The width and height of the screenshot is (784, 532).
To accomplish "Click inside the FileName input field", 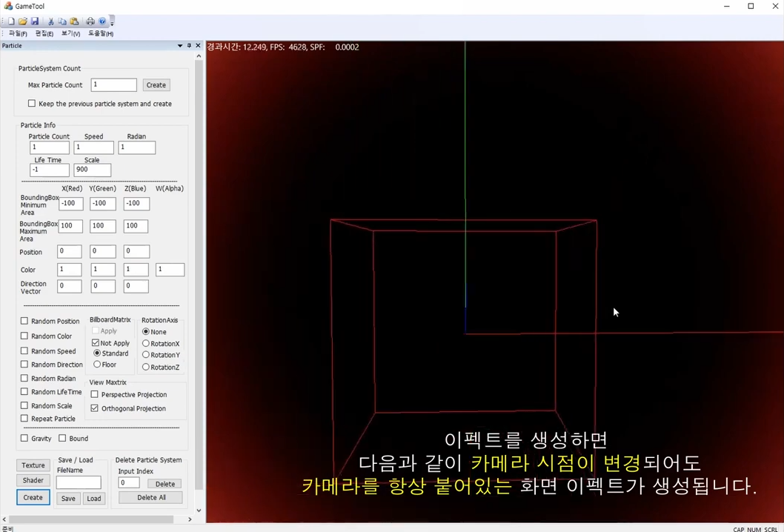I will coord(78,482).
